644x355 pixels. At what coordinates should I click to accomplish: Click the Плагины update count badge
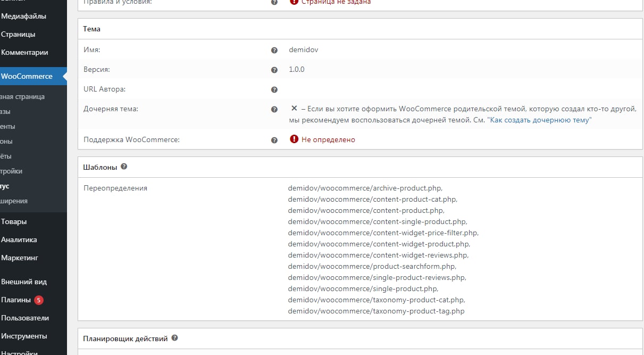click(38, 300)
